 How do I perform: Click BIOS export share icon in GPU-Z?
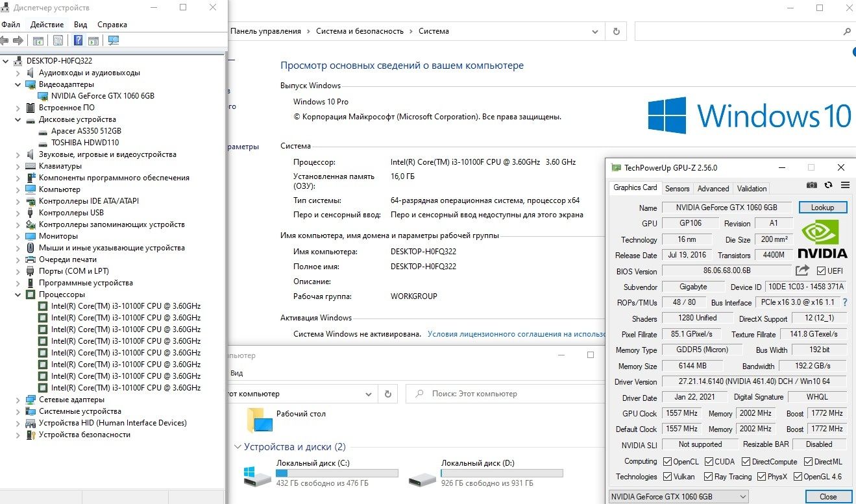[x=803, y=270]
